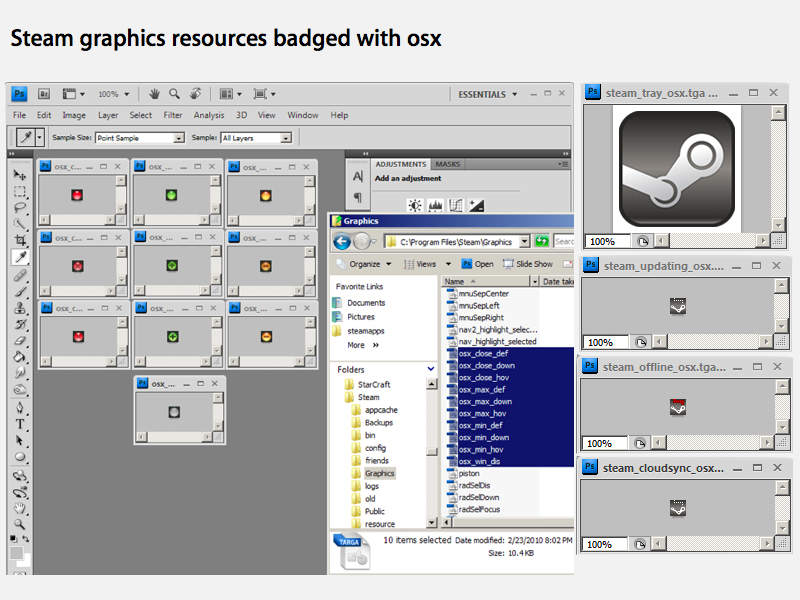The width and height of the screenshot is (800, 600).
Task: Select the Clone Stamp tool
Action: pyautogui.click(x=19, y=308)
